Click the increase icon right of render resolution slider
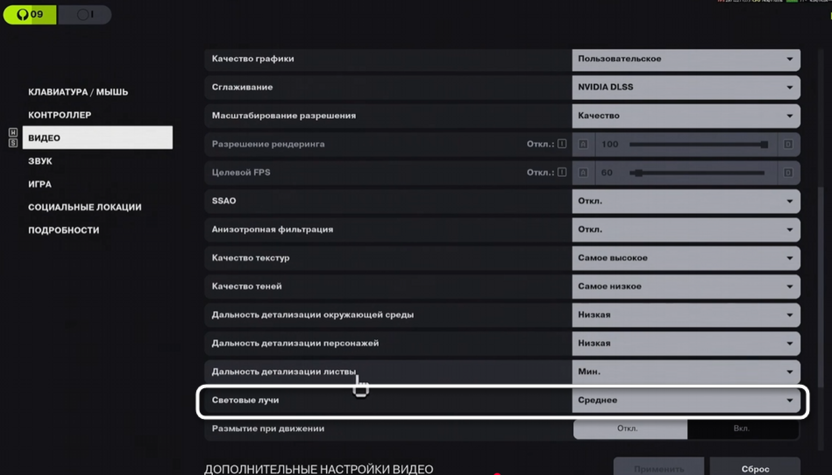This screenshot has height=475, width=832. click(x=788, y=144)
